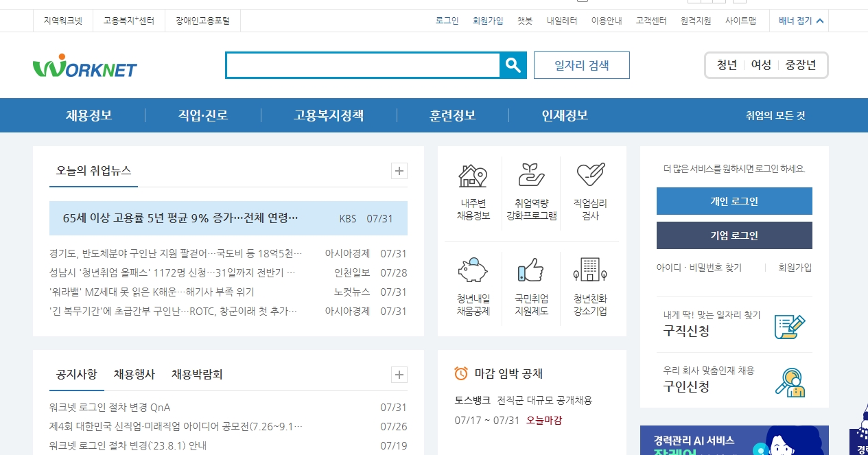Switch to the 채용행사 tab
This screenshot has height=455, width=868.
[134, 374]
